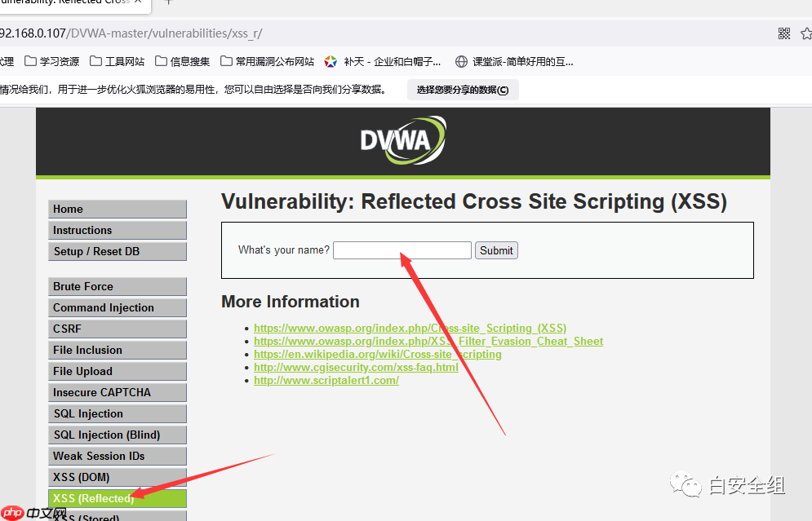Image resolution: width=812 pixels, height=521 pixels.
Task: Select the Weak Session IDs module
Action: point(118,457)
